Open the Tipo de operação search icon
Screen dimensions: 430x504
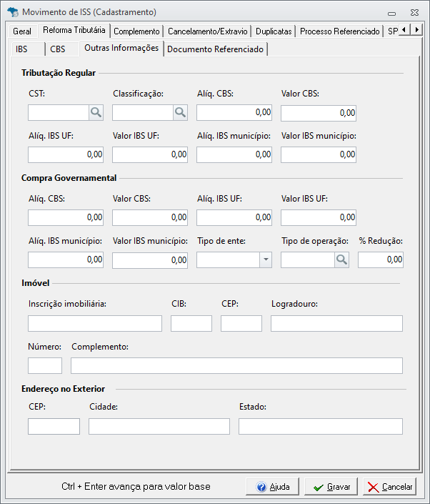(341, 260)
